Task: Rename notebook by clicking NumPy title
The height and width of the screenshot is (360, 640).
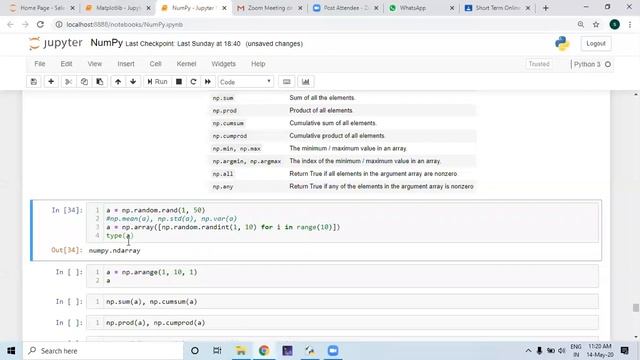Action: pyautogui.click(x=106, y=43)
